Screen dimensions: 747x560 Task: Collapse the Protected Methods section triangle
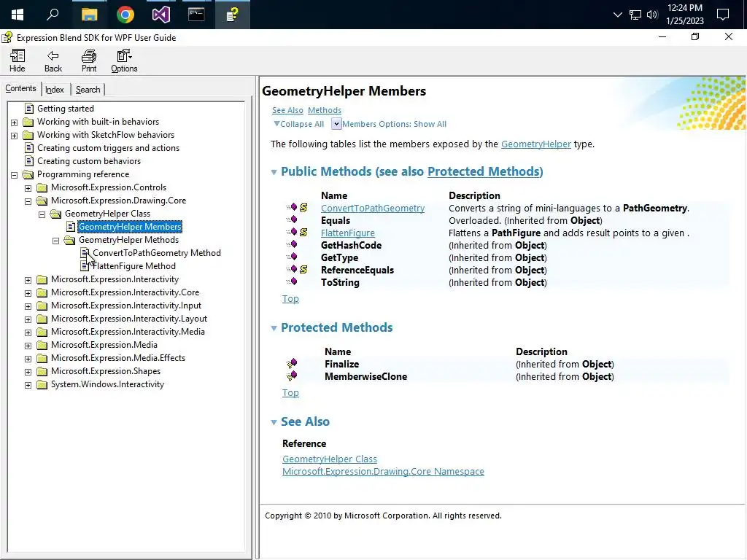pyautogui.click(x=274, y=328)
